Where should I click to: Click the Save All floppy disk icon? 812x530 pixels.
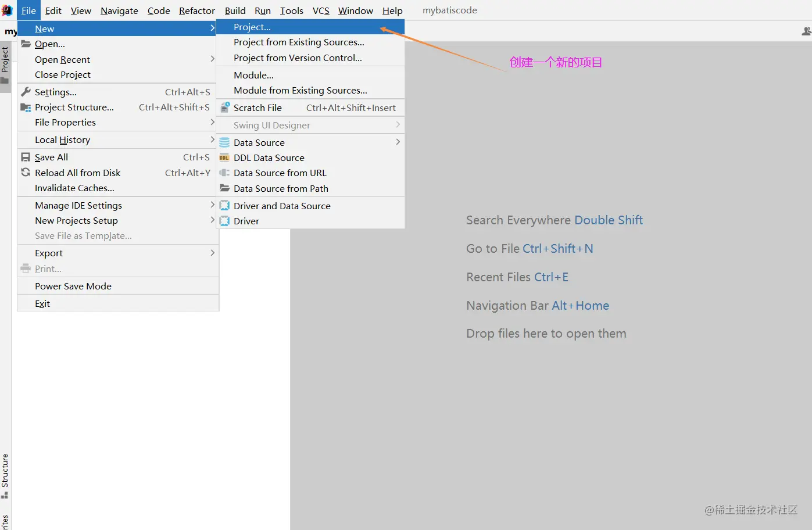coord(26,157)
